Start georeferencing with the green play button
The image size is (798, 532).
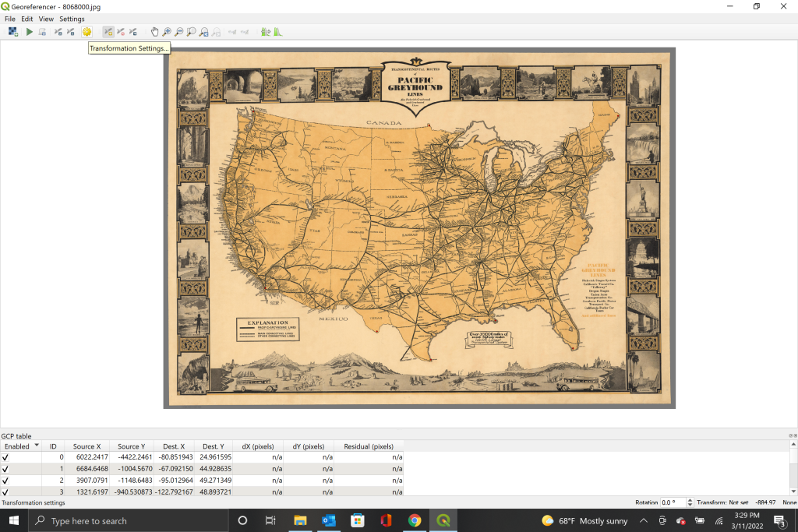click(x=30, y=32)
